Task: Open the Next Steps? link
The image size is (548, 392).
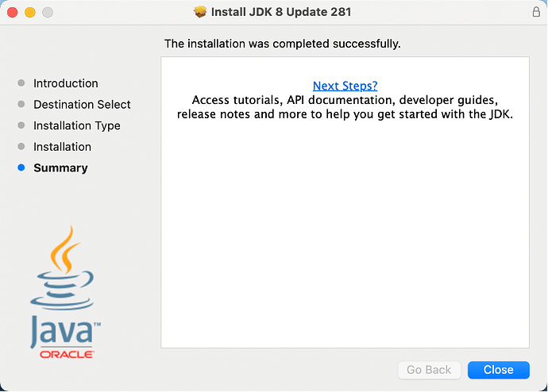Action: click(x=345, y=86)
